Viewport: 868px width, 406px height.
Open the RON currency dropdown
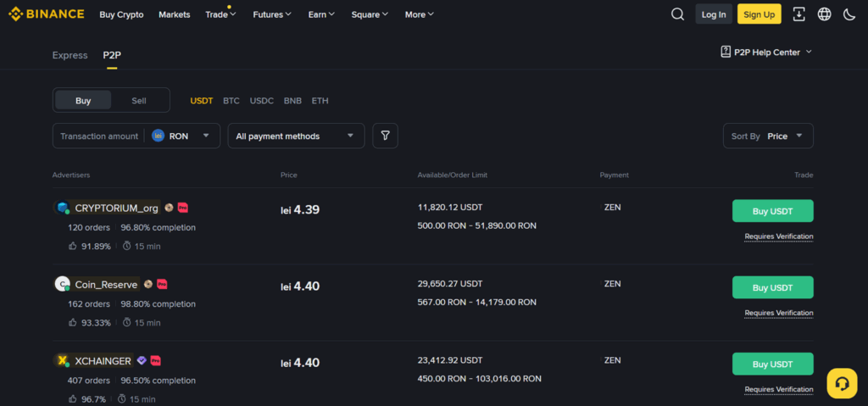181,136
